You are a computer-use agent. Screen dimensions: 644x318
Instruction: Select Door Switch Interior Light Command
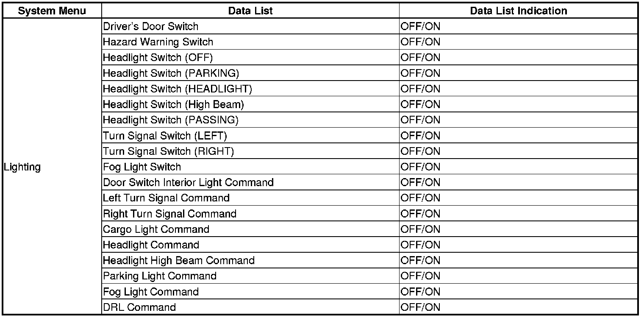click(188, 183)
